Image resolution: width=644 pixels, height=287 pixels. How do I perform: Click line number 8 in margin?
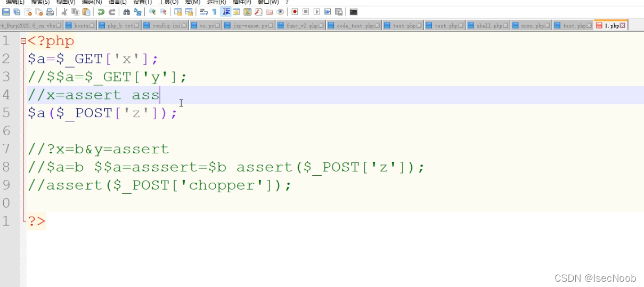coord(6,167)
